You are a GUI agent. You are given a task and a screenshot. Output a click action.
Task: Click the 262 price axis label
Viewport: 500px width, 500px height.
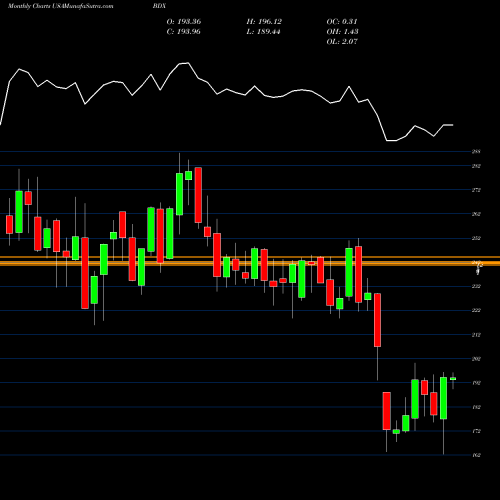476,214
